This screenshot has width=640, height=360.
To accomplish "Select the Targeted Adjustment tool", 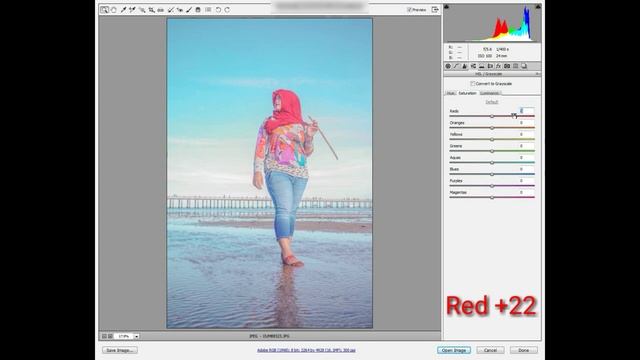I will [x=142, y=9].
